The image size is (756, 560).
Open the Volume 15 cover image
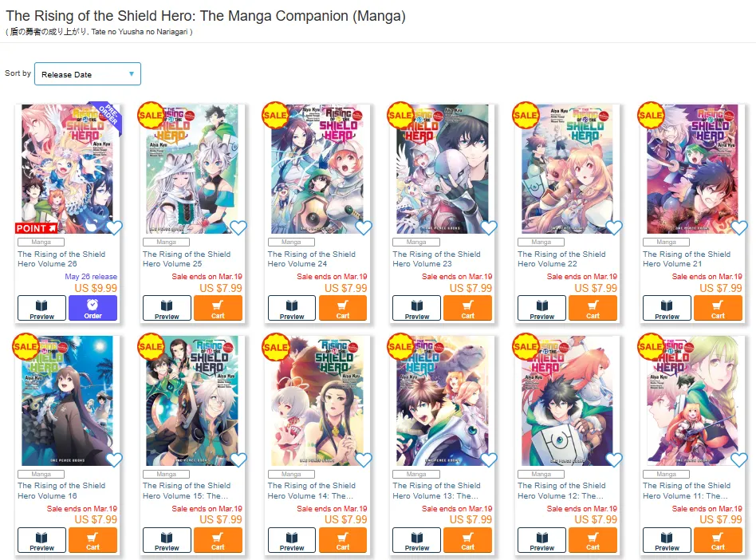click(192, 400)
